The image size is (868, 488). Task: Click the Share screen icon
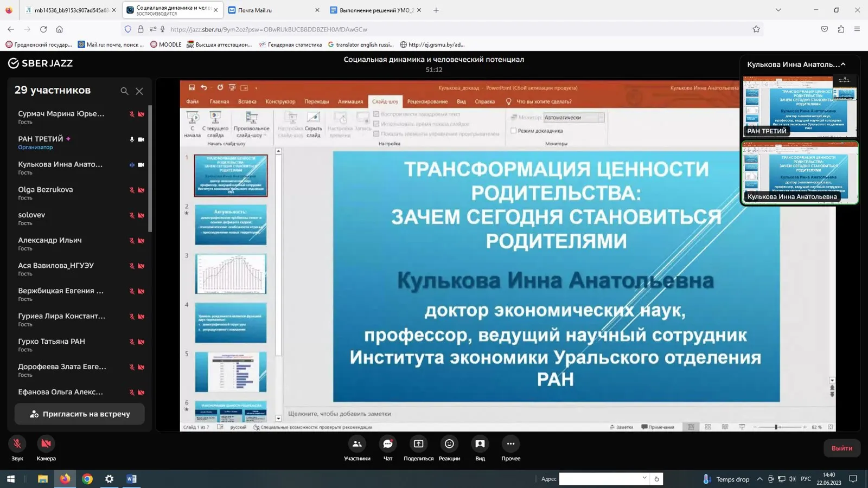click(418, 444)
